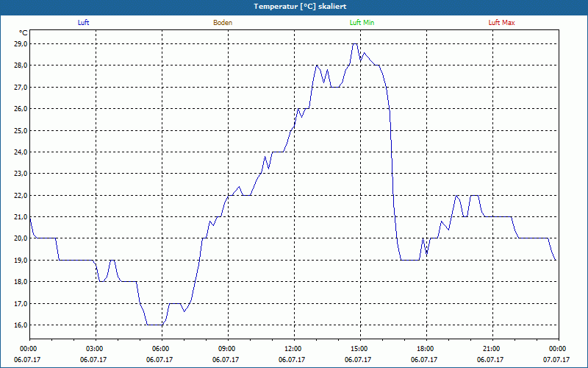Click the 15:00 time axis label
Image resolution: width=588 pixels, height=368 pixels.
coord(360,349)
